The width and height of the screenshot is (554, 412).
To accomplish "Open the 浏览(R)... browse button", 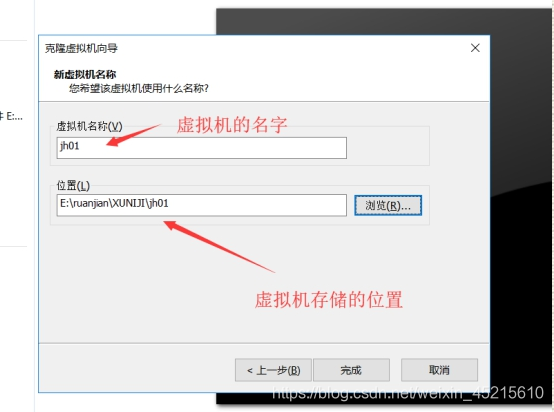I will (388, 205).
